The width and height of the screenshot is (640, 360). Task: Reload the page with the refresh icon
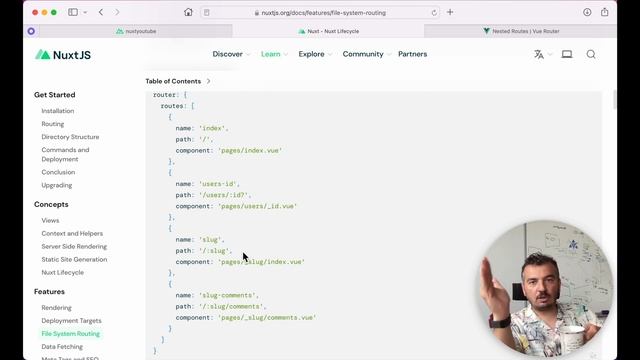click(434, 13)
